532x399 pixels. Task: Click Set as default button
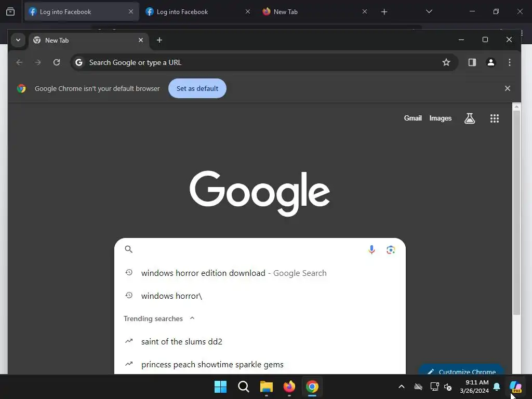197,88
